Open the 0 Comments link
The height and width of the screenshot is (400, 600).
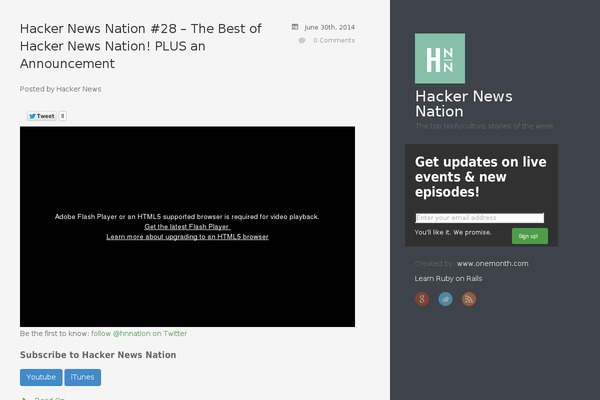[x=334, y=40]
